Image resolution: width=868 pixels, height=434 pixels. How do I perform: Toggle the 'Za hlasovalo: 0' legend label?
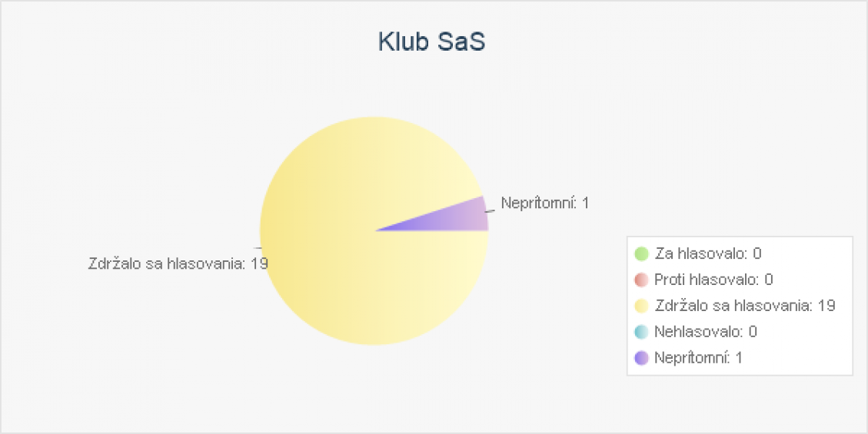708,253
